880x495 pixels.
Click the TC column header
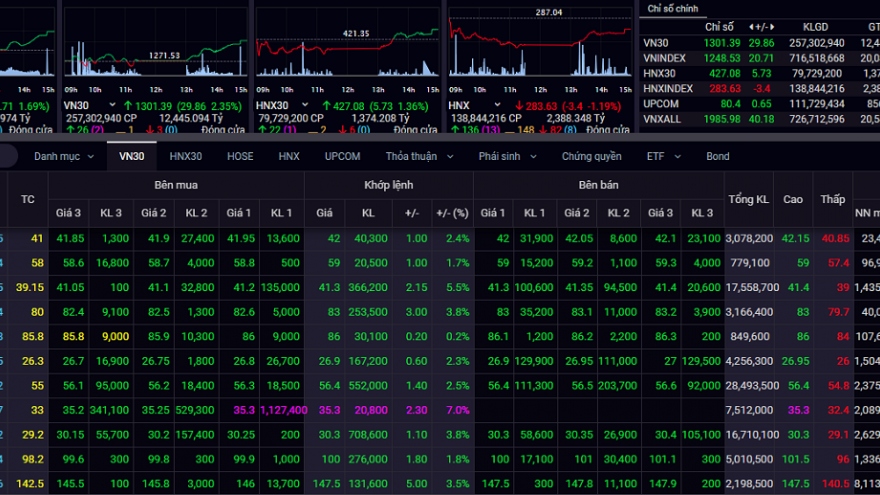[28, 199]
